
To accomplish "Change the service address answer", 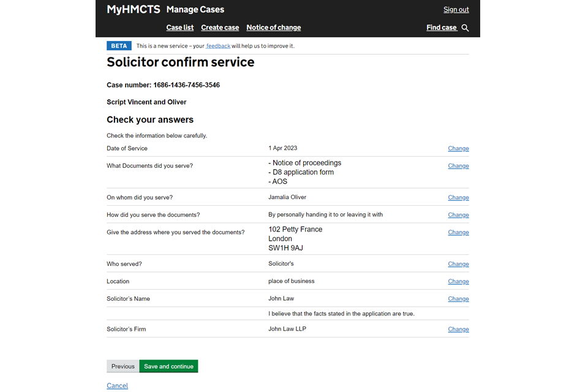I will 458,233.
